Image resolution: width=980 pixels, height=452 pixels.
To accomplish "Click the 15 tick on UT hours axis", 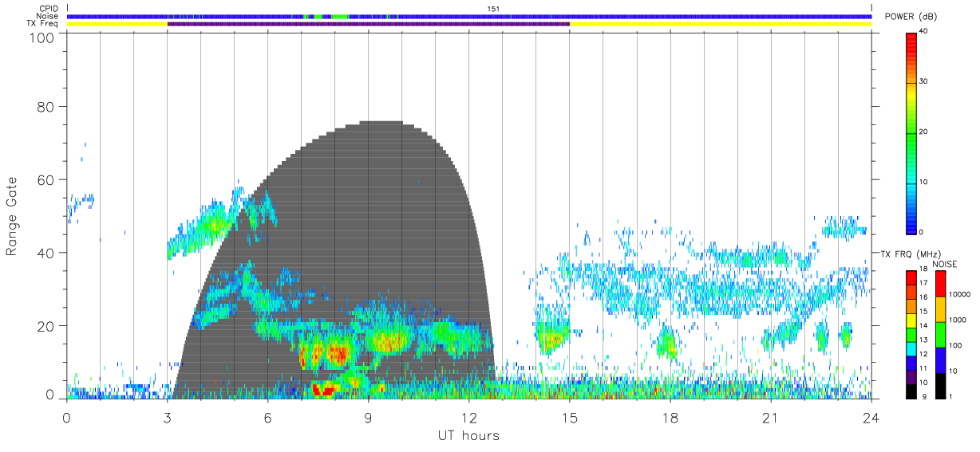I will [570, 417].
